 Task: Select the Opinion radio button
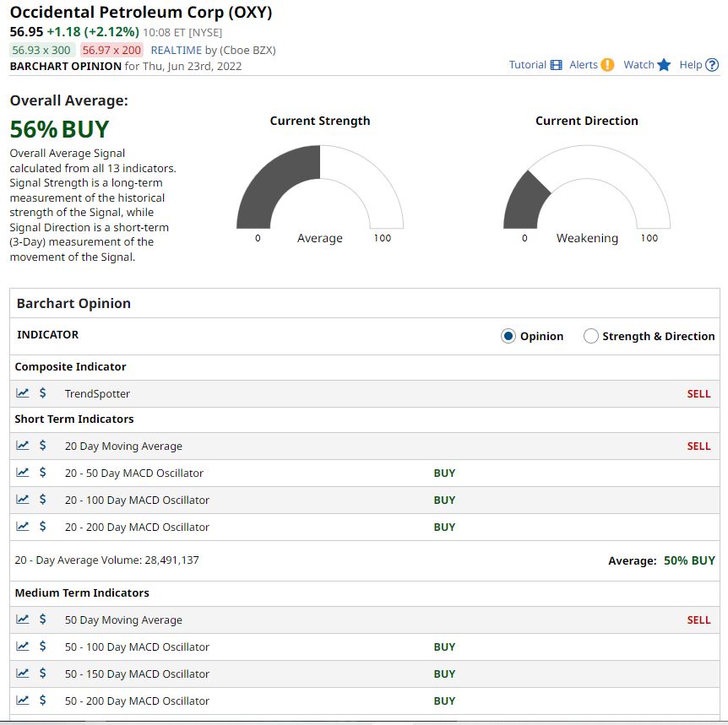(x=508, y=335)
